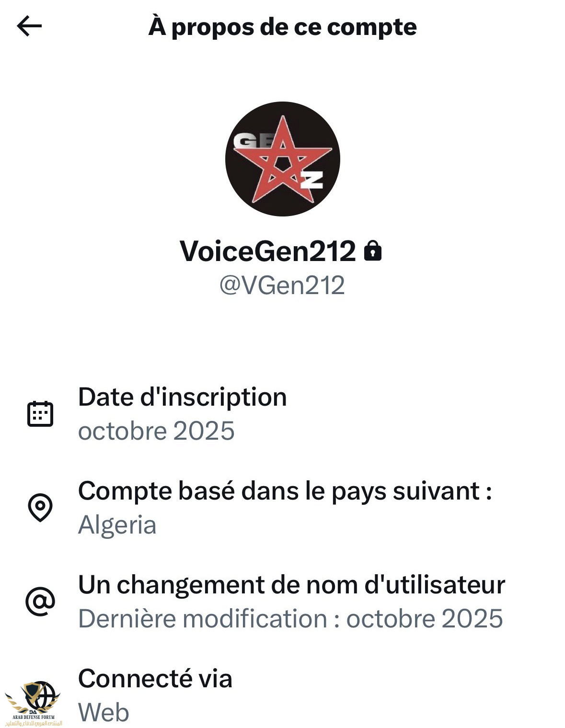Open 'Un changement de nom d'utilisateur' entry

291,585
